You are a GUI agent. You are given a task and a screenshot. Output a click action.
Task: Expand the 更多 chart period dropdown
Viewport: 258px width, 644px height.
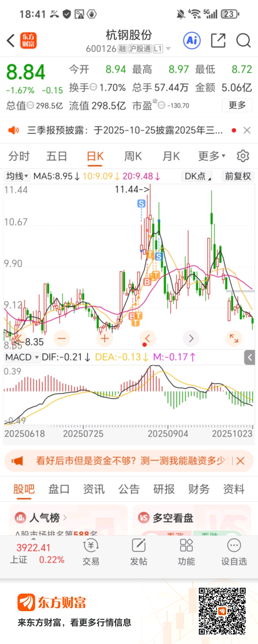tap(212, 156)
